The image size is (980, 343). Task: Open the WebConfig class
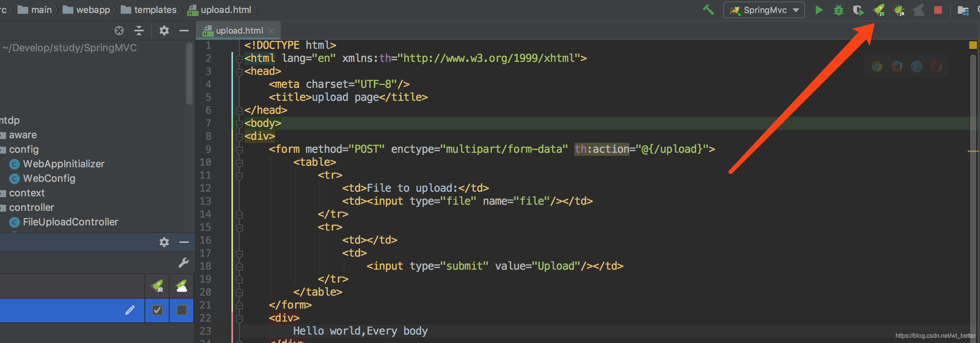pos(49,178)
